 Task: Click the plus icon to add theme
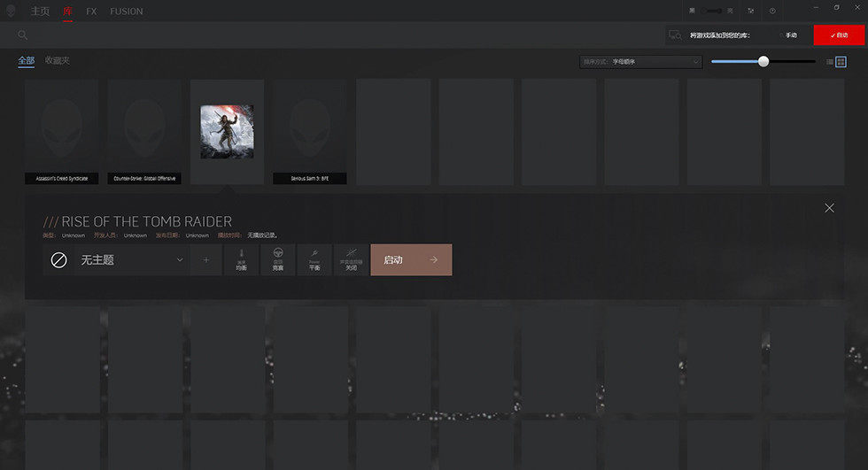tap(206, 260)
